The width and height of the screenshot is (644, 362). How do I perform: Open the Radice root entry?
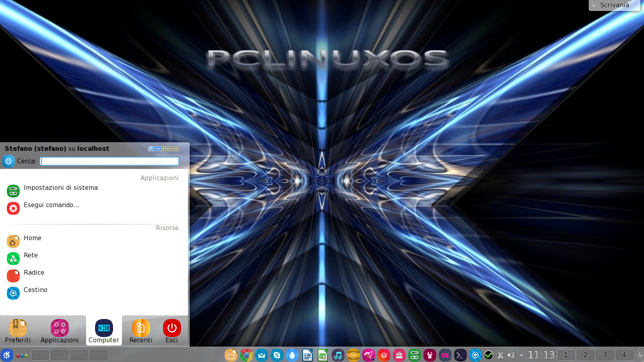(x=93, y=276)
